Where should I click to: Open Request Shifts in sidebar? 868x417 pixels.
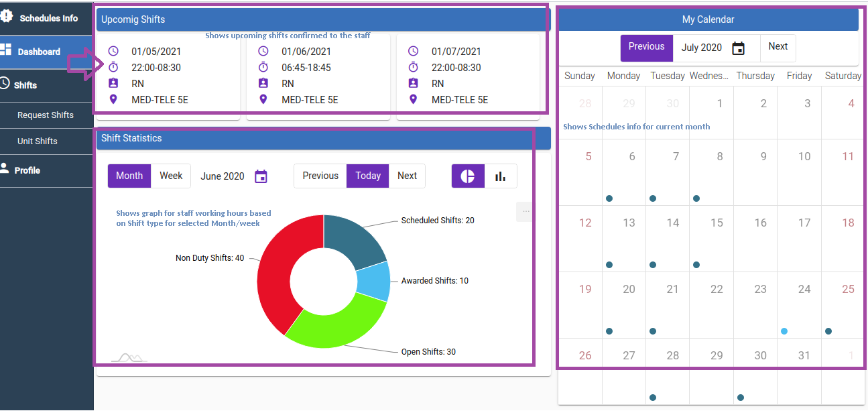46,115
